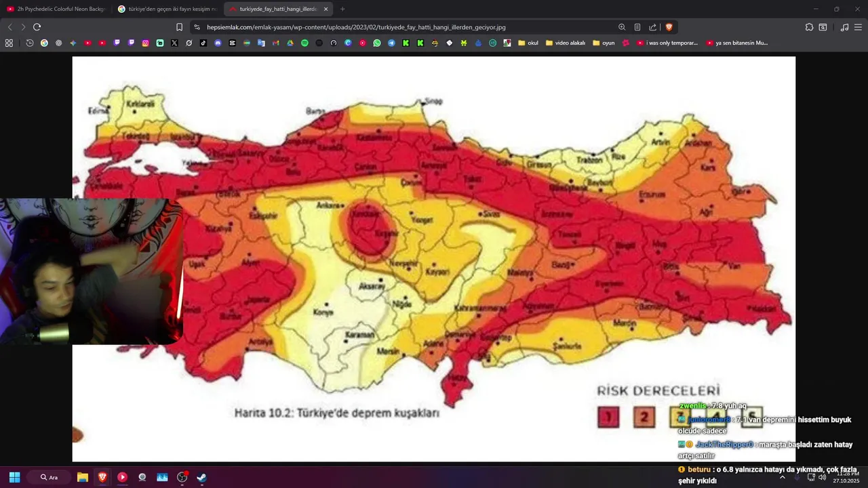This screenshot has height=488, width=868.
Task: Open the zoom magnifier in the address bar
Action: pyautogui.click(x=622, y=27)
